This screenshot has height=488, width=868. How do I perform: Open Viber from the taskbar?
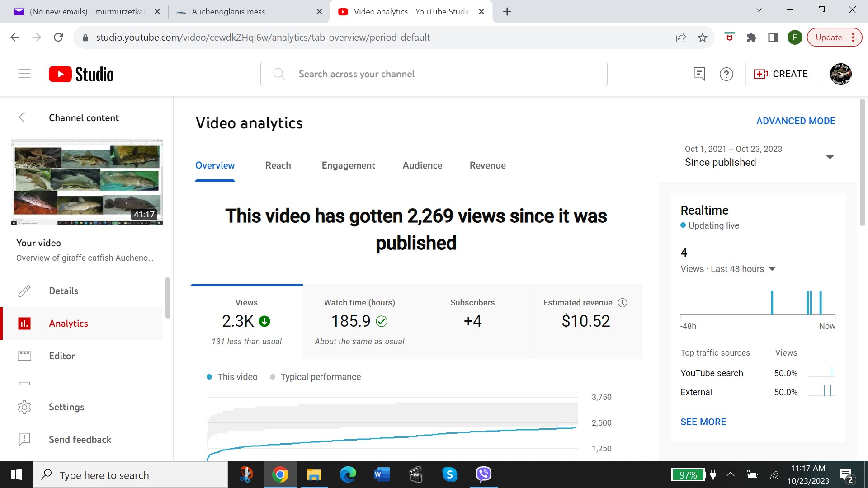tap(484, 475)
